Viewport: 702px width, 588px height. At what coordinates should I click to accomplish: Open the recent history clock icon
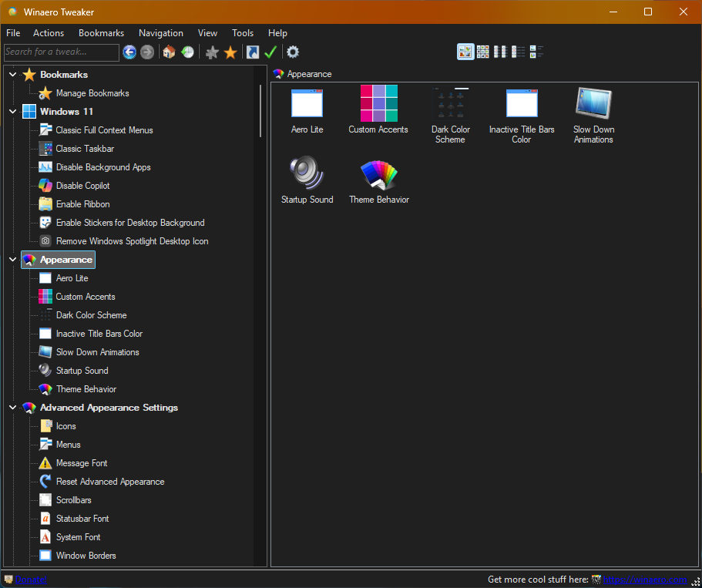187,52
